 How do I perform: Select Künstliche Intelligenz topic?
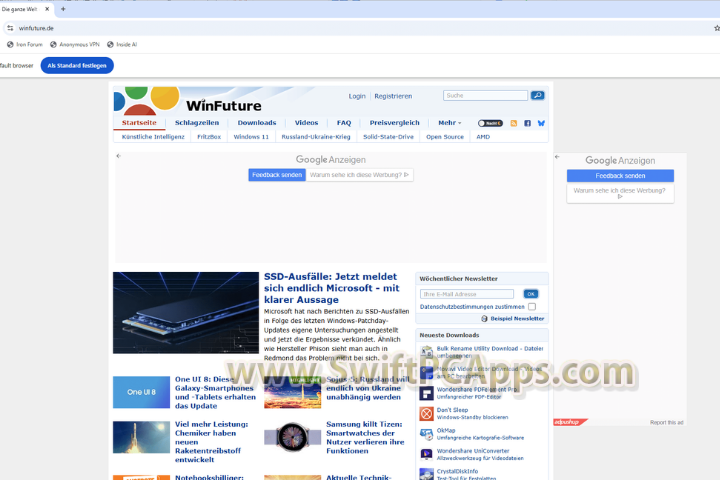[153, 137]
